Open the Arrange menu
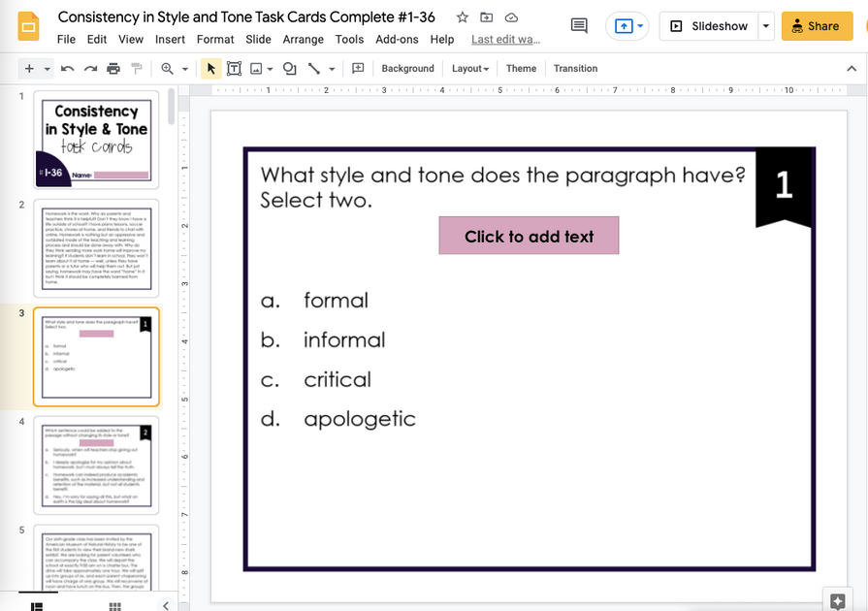Viewport: 868px width, 611px height. (304, 40)
